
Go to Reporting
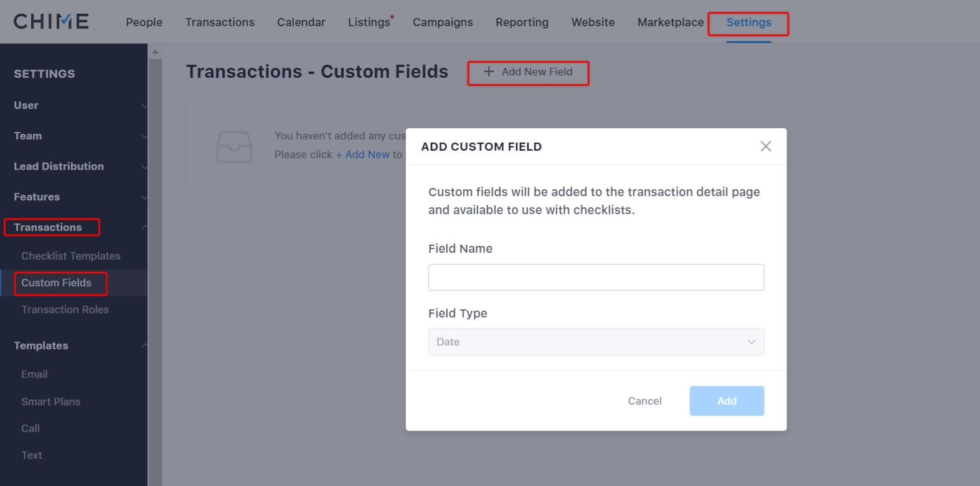click(522, 22)
